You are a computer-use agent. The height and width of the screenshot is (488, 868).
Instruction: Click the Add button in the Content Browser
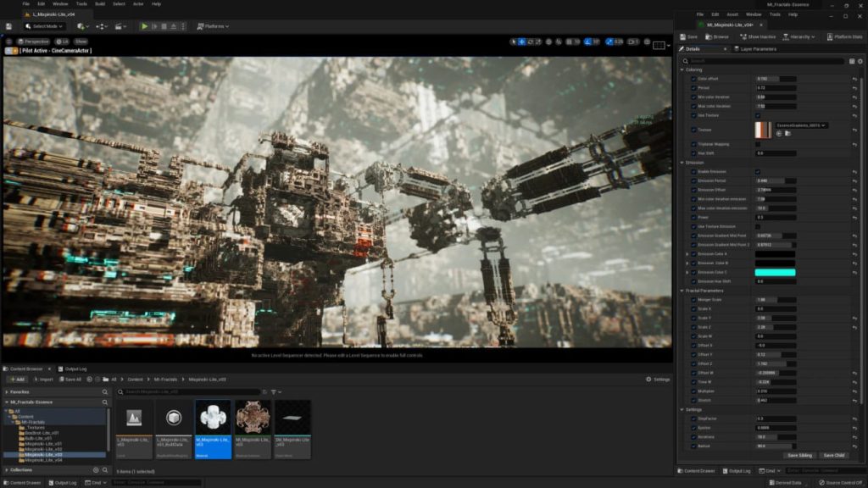click(x=17, y=380)
